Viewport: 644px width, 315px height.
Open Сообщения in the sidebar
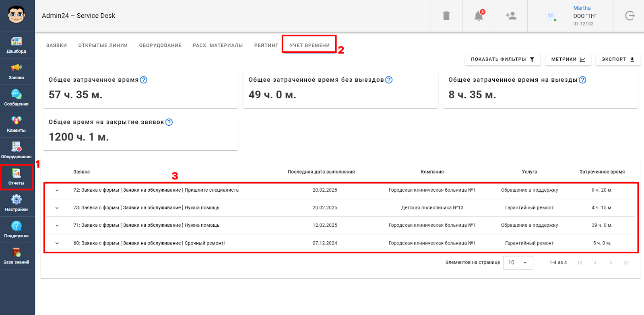click(x=17, y=94)
